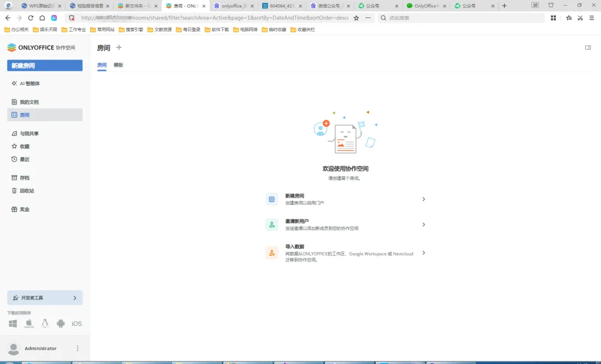
Task: Expand 开发者工具 menu chevron
Action: coord(75,298)
